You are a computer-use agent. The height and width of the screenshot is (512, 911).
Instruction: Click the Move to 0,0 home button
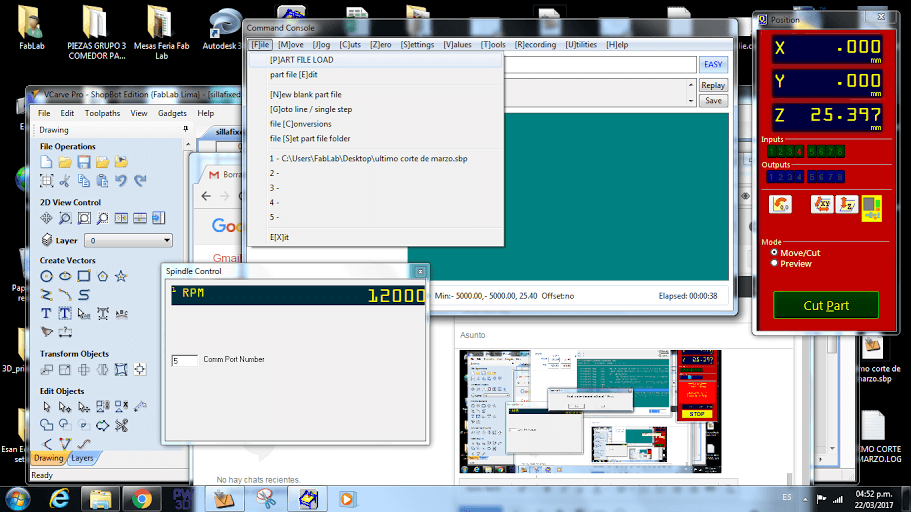pyautogui.click(x=780, y=205)
